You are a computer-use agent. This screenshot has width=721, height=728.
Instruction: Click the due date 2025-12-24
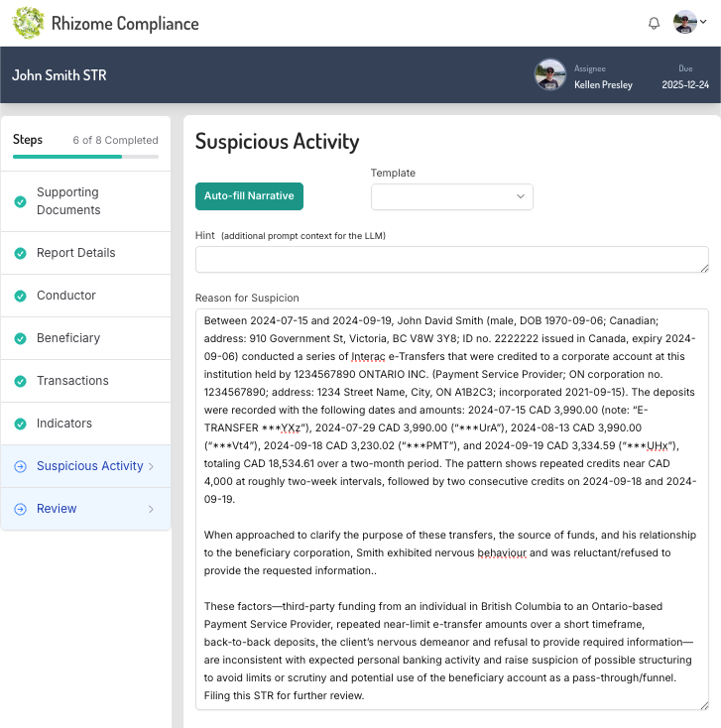pos(685,85)
